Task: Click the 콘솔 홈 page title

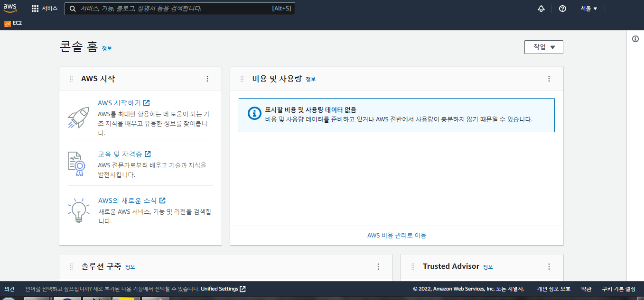Action: point(79,47)
